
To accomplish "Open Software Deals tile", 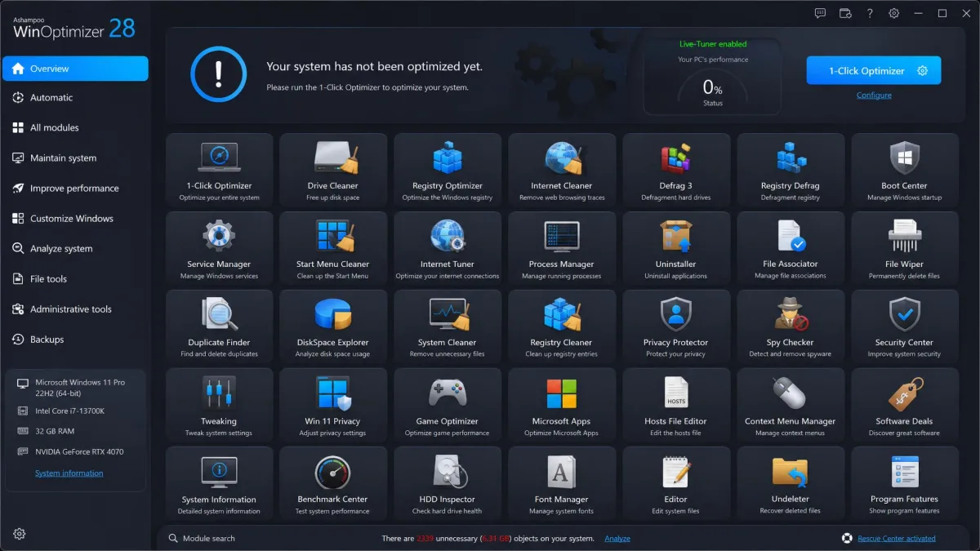I will tap(905, 406).
